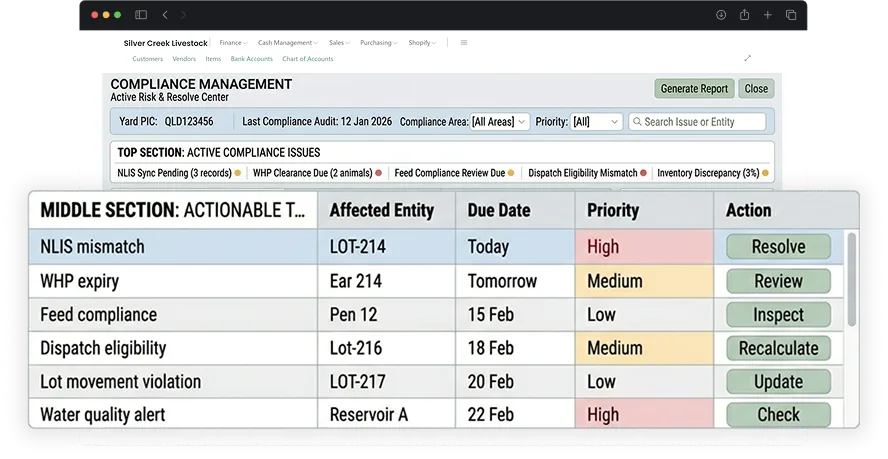This screenshot has width=888, height=459.
Task: Select the Water quality alert row
Action: coord(436,414)
